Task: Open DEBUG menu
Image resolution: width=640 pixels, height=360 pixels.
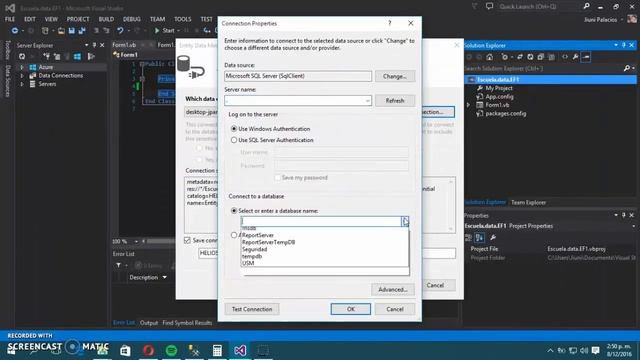Action: tap(132, 19)
